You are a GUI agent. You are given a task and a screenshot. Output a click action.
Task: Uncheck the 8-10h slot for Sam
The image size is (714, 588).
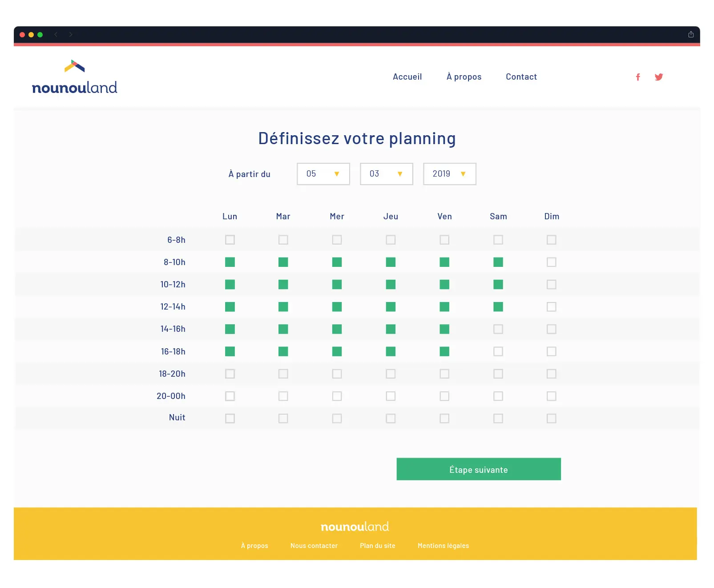(x=498, y=262)
